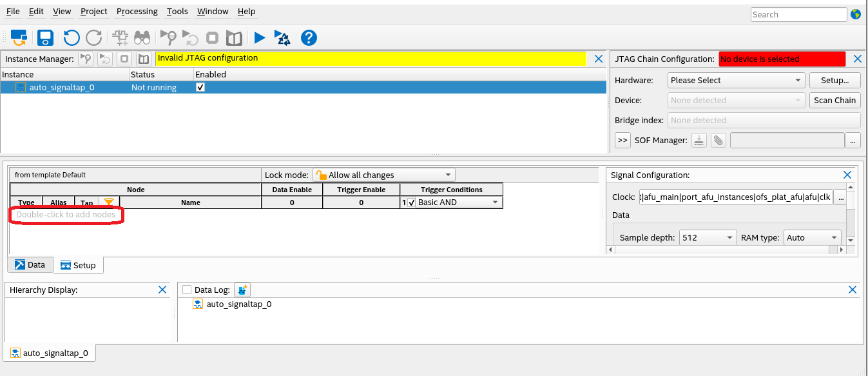Click the Save icon in toolbar

click(45, 38)
